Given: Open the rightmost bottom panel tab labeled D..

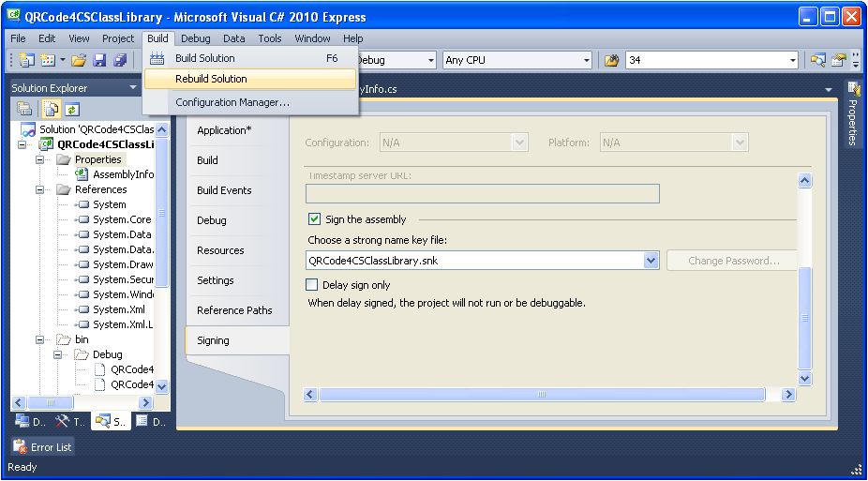Looking at the screenshot, I should [x=151, y=421].
